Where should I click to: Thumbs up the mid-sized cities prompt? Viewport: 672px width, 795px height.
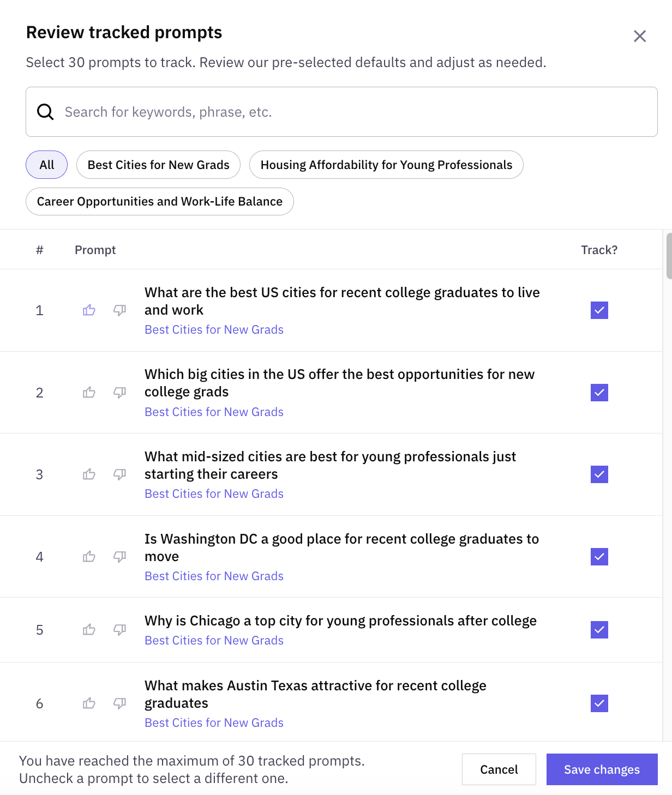coord(89,474)
